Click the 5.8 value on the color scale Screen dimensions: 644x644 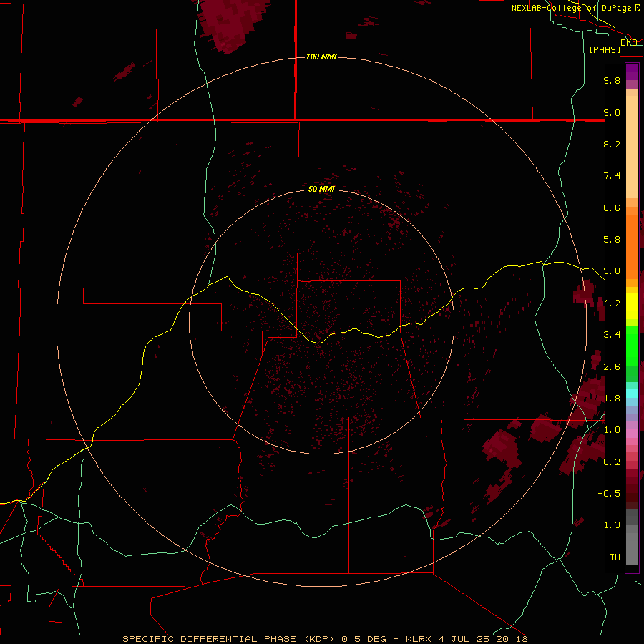(x=612, y=240)
